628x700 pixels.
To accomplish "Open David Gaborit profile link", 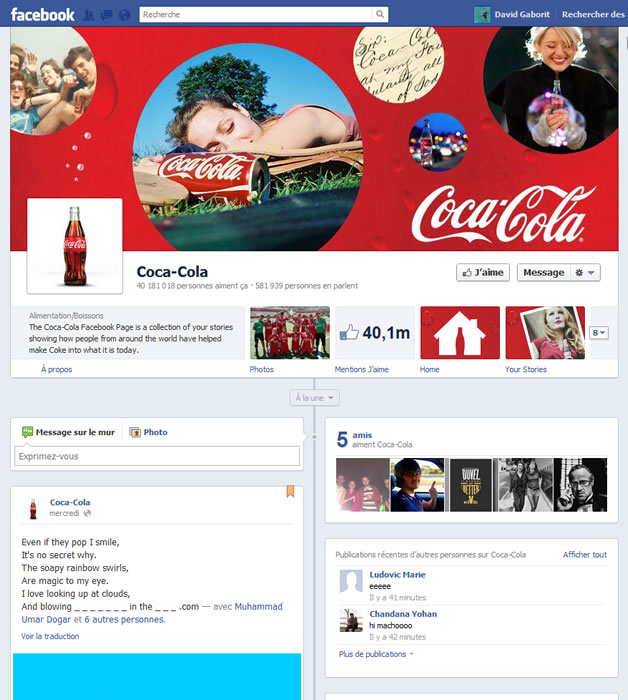I will 522,14.
